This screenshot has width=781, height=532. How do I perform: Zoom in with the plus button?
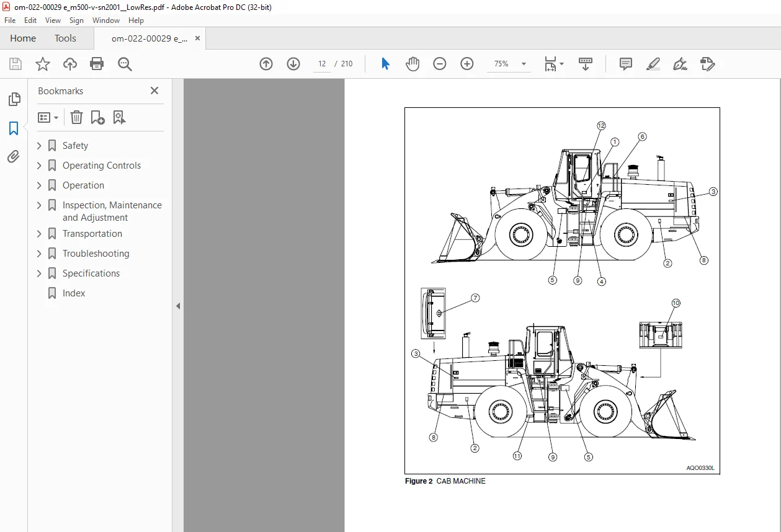pos(467,64)
